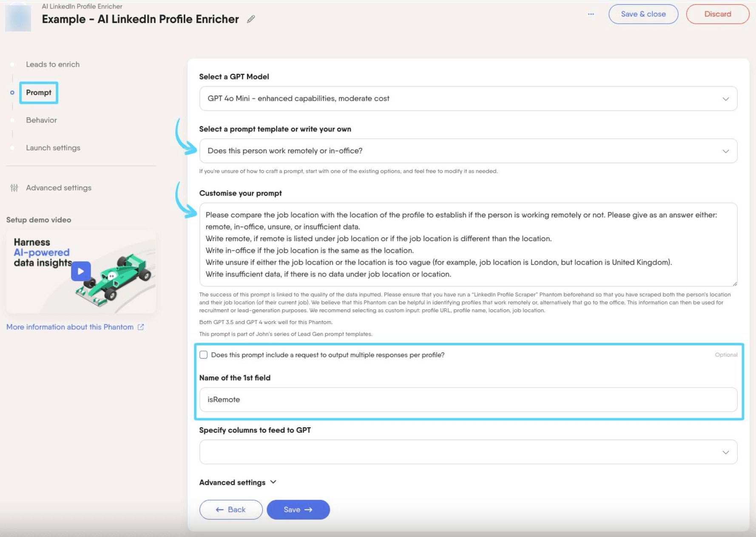Click the 'Optional' label near checkbox
Viewport: 756px width, 537px height.
tap(726, 355)
